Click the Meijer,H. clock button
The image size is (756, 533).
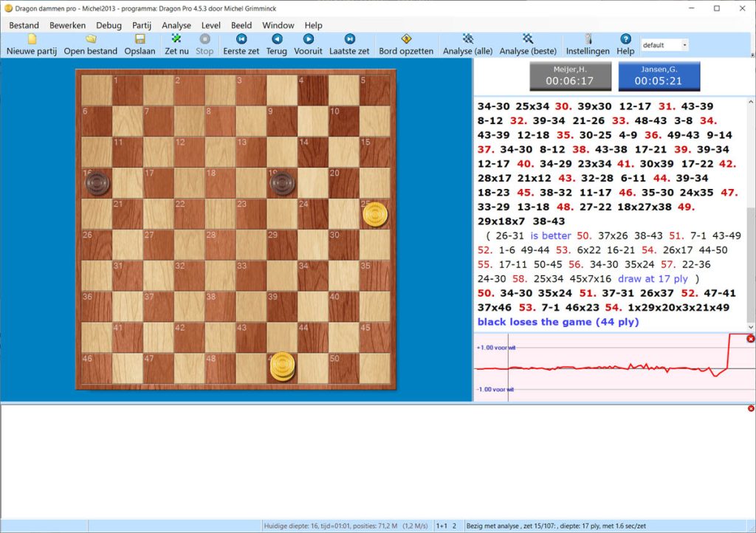coord(571,76)
